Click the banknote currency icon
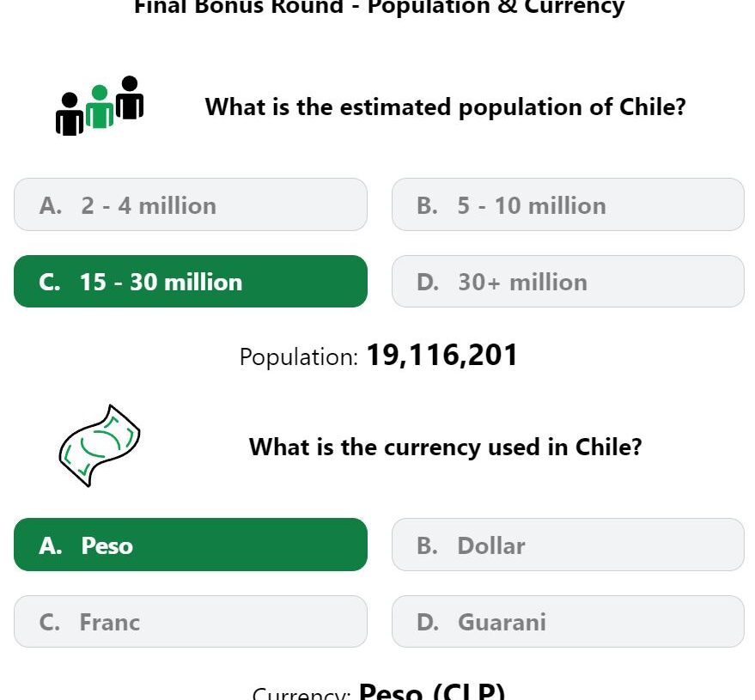 [100, 446]
